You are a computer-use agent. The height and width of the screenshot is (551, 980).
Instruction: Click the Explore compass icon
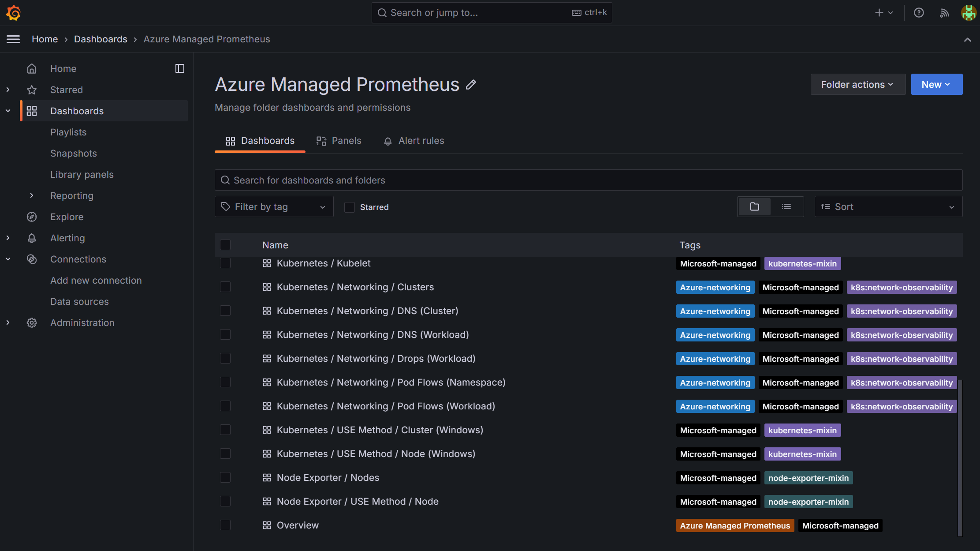32,217
